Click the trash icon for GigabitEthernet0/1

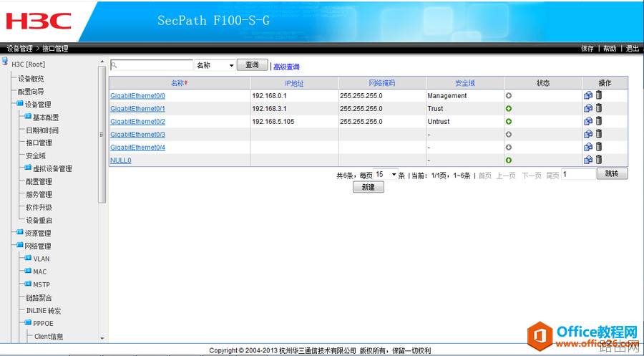(599, 107)
